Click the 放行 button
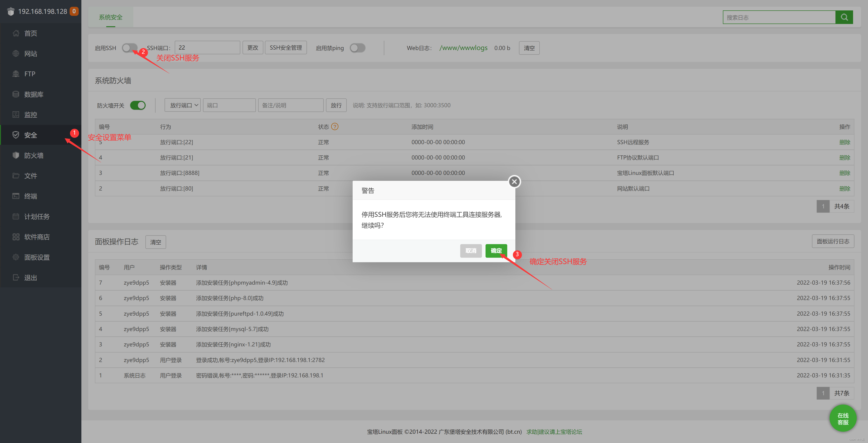868x443 pixels. click(x=336, y=105)
